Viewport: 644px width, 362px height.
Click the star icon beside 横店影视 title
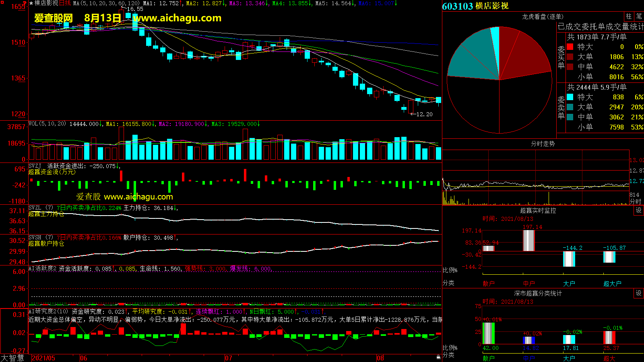pyautogui.click(x=31, y=3)
